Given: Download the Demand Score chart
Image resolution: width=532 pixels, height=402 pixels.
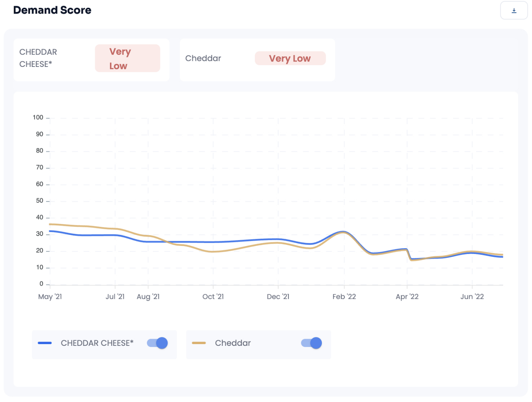Looking at the screenshot, I should coord(514,10).
